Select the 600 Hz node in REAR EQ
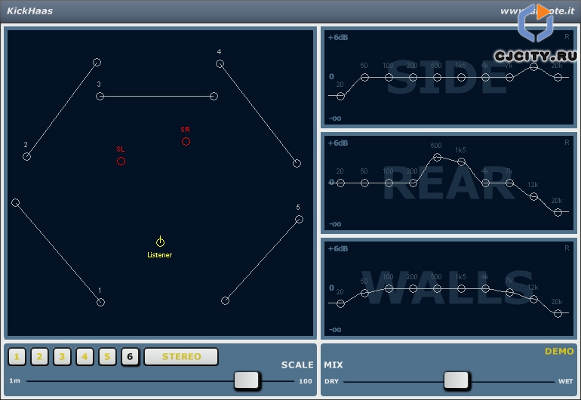The image size is (581, 400). click(x=437, y=157)
